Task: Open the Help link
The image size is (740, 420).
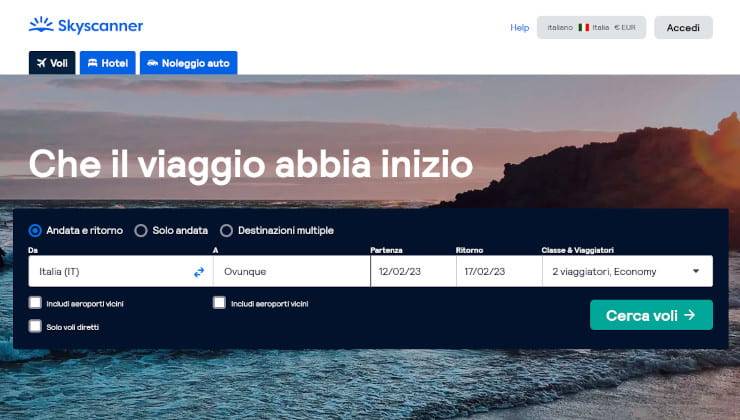Action: (x=520, y=27)
